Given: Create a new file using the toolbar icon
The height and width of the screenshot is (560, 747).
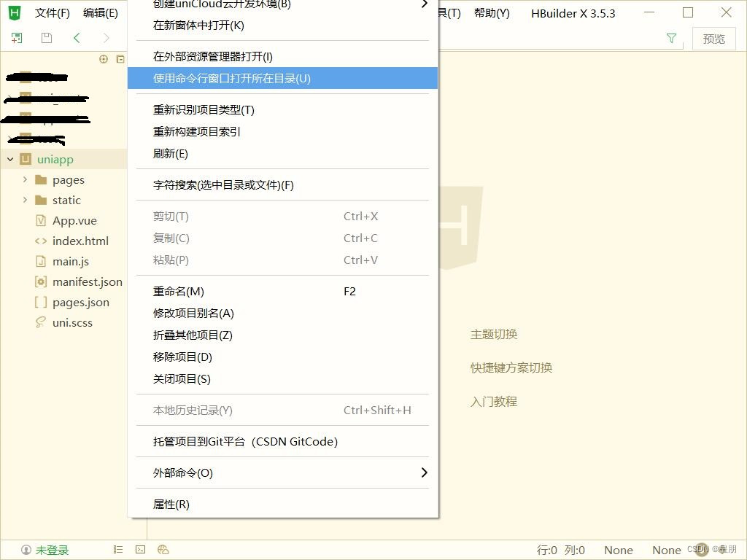Looking at the screenshot, I should [x=16, y=37].
